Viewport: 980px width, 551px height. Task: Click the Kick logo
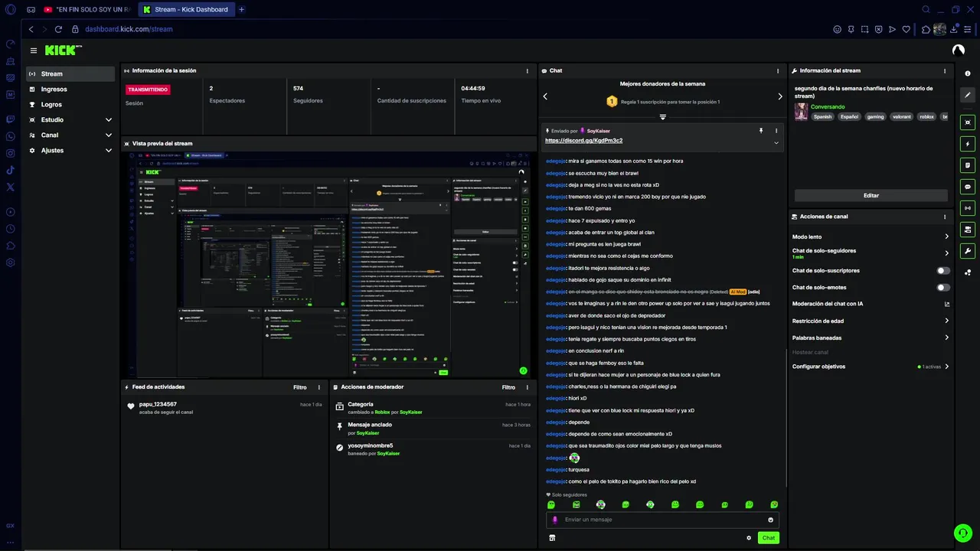(63, 51)
